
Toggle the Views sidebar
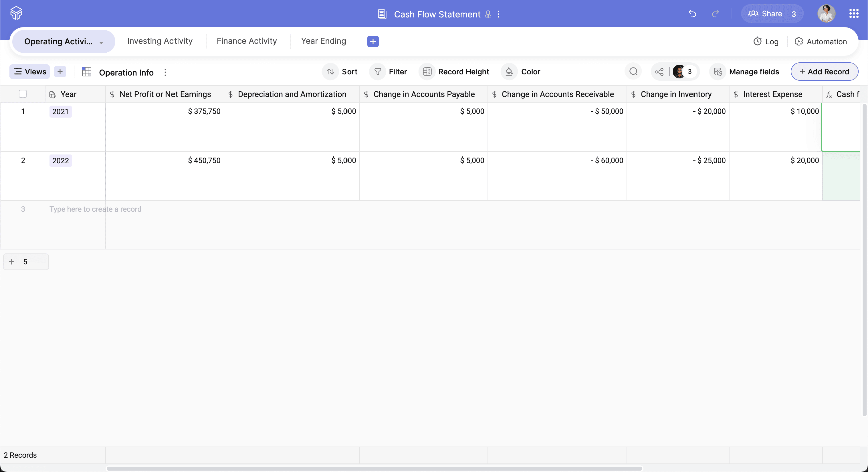click(30, 72)
